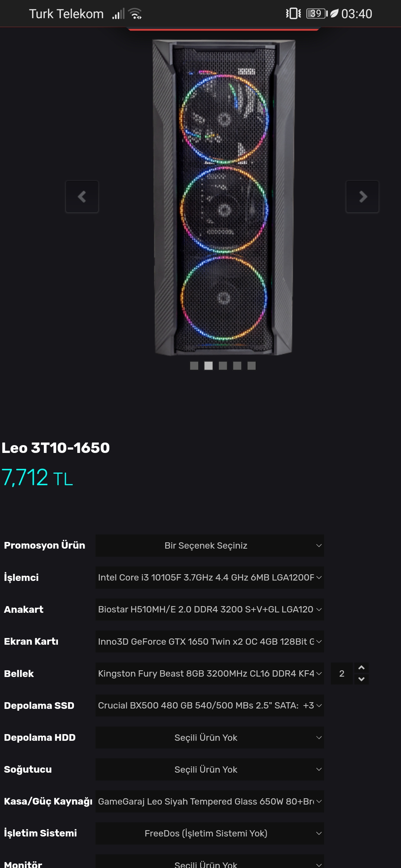The image size is (401, 868).
Task: Open the Promosyon Ürün dropdown
Action: (x=210, y=546)
